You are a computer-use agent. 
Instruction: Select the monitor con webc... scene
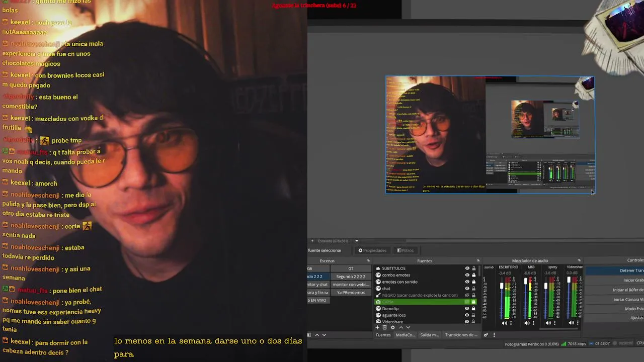coord(351,285)
